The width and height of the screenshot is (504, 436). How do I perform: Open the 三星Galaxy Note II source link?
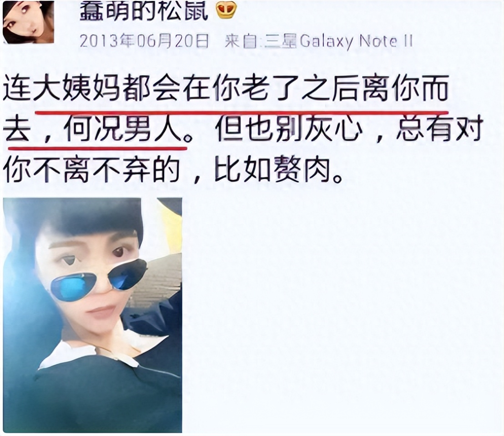point(338,41)
